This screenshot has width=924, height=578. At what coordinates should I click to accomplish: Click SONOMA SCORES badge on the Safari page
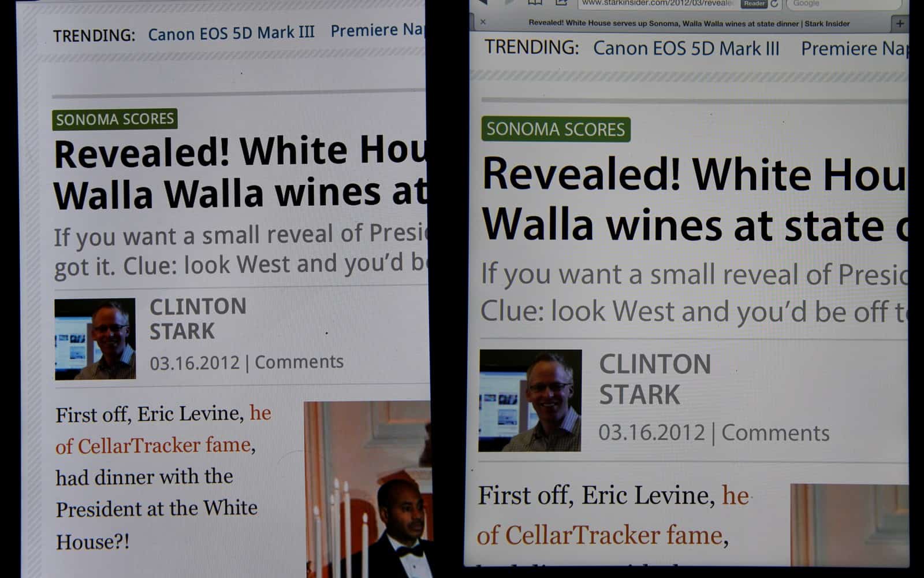tap(556, 129)
